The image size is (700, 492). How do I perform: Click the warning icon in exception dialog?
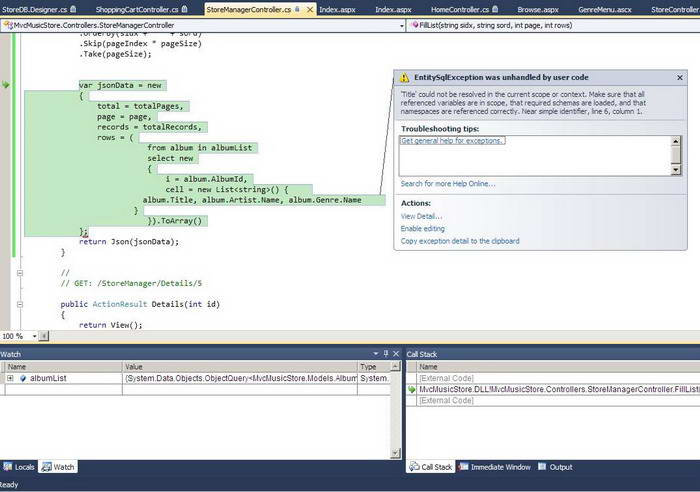404,77
